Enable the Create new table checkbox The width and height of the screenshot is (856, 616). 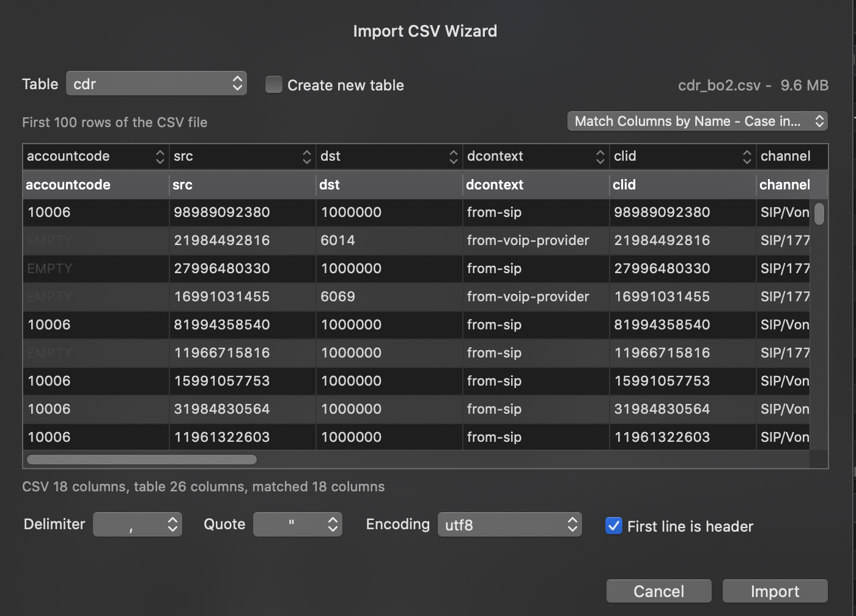pyautogui.click(x=273, y=85)
